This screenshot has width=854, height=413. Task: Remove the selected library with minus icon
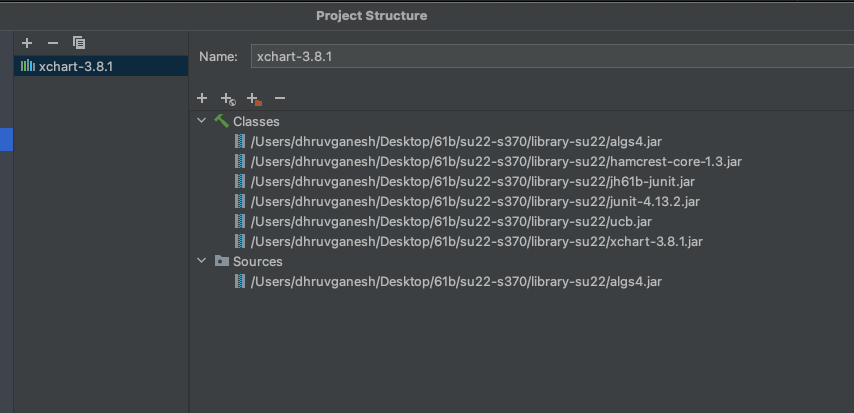tap(53, 43)
